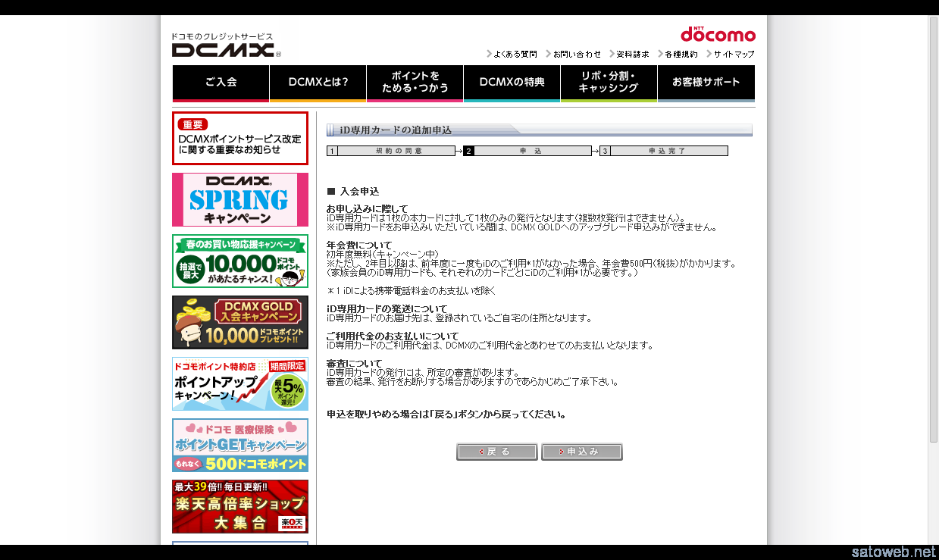Open the DCMX SPRING キャンペーン banner

tap(239, 199)
